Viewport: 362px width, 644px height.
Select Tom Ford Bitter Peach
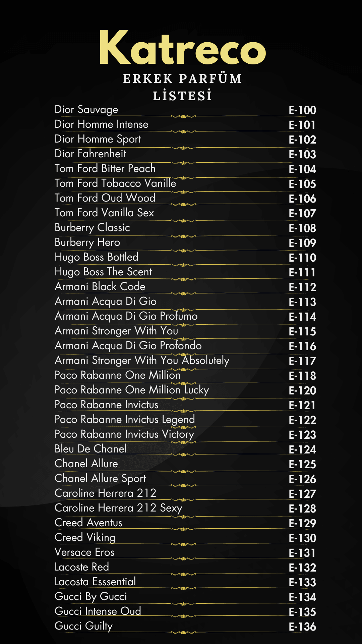pyautogui.click(x=105, y=168)
